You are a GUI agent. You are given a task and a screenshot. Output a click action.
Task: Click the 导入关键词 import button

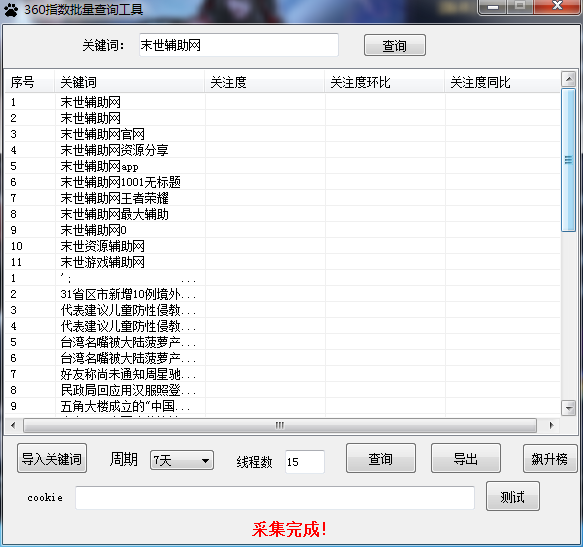coord(52,458)
